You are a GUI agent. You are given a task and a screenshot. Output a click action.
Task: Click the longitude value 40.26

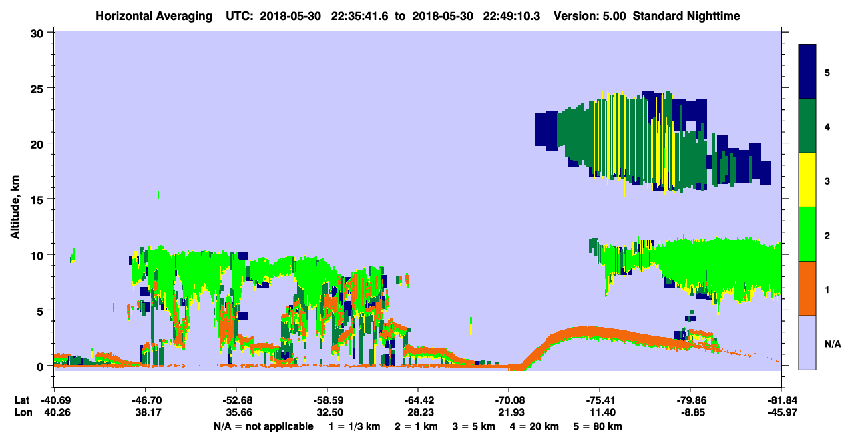tap(54, 412)
